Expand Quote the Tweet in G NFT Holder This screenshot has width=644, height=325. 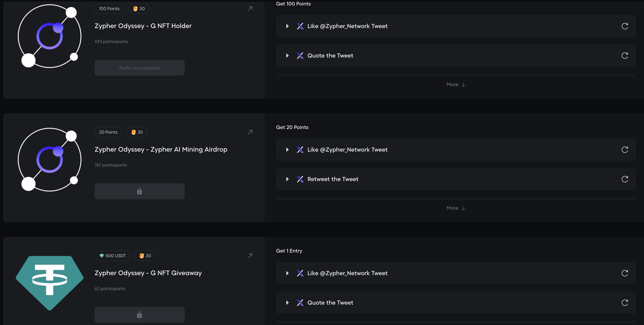288,56
